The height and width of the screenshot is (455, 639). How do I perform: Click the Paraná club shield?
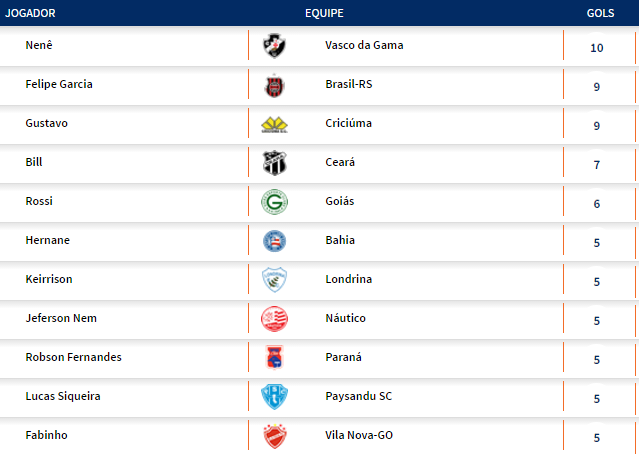(273, 358)
